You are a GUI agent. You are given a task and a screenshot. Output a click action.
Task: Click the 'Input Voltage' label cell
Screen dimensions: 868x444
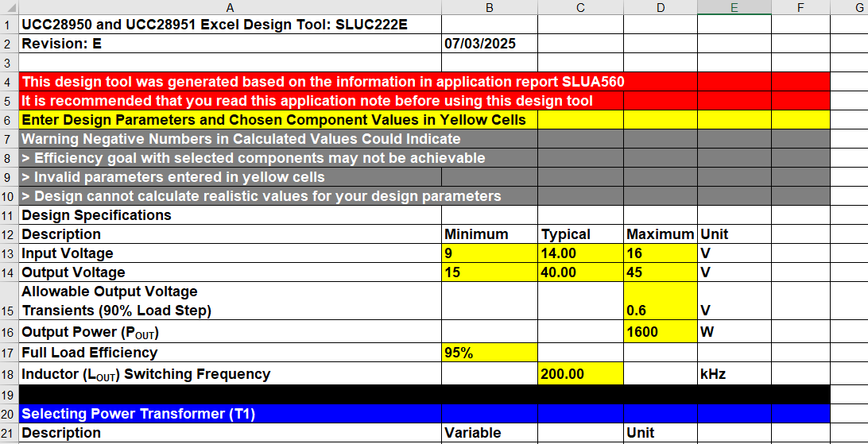[x=230, y=253]
